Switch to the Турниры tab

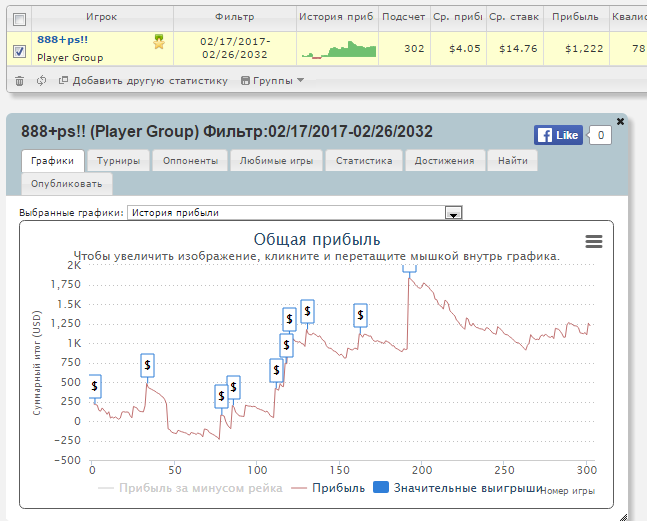point(118,161)
